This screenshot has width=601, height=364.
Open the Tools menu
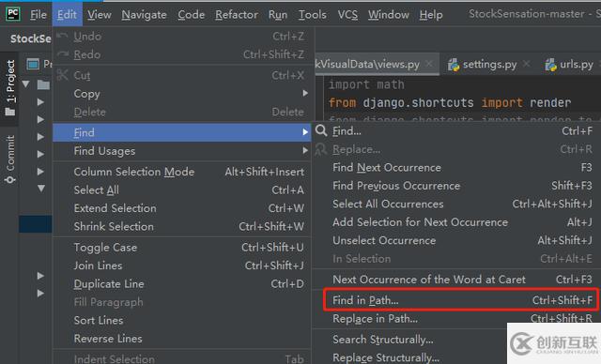(x=313, y=15)
